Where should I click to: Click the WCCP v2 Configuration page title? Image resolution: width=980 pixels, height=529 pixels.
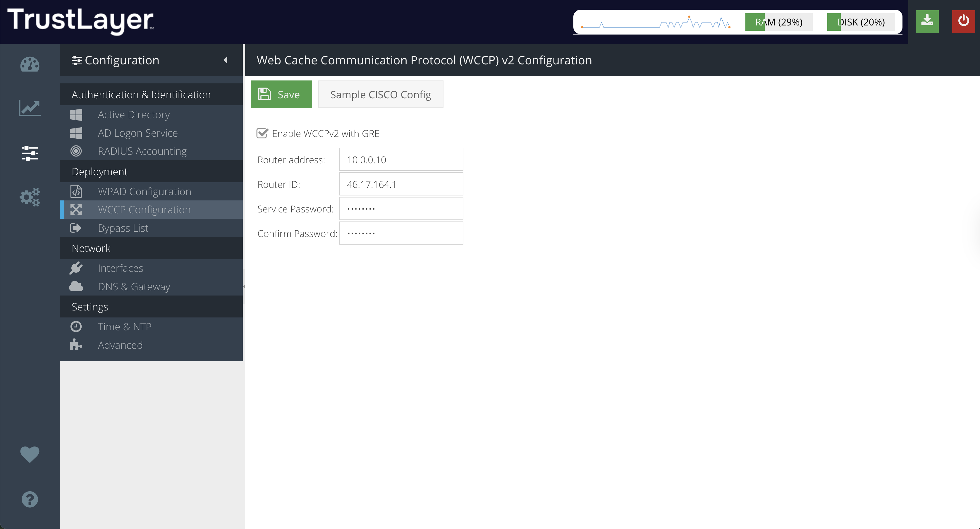pyautogui.click(x=424, y=60)
